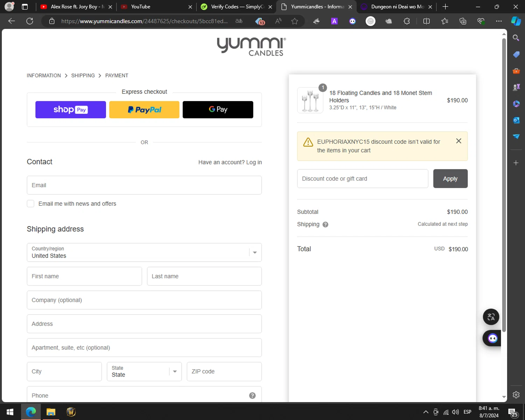Open the sidebar Outlook icon

pos(516,120)
